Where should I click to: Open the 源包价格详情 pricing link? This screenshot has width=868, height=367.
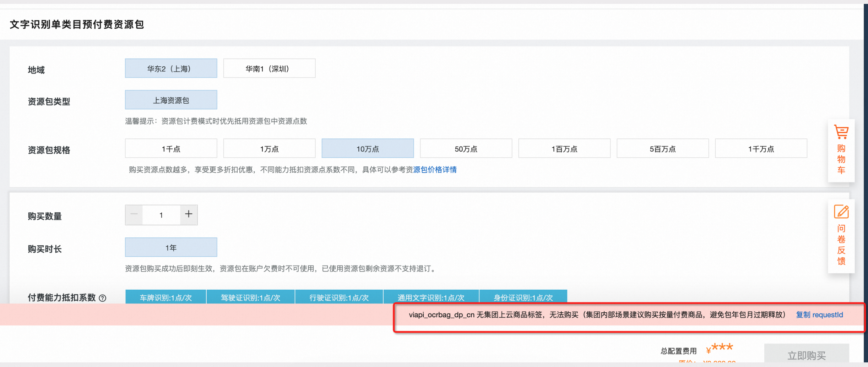click(435, 170)
